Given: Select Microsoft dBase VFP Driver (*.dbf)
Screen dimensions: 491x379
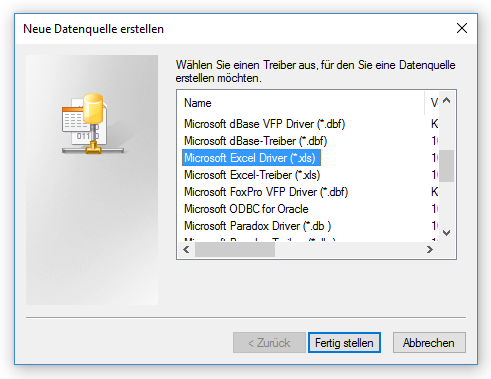Looking at the screenshot, I should 264,124.
